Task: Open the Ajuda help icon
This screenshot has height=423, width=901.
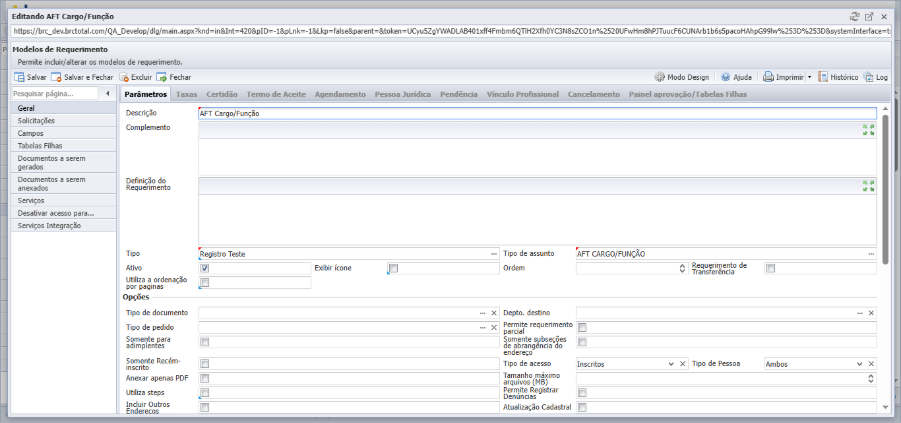Action: (726, 77)
